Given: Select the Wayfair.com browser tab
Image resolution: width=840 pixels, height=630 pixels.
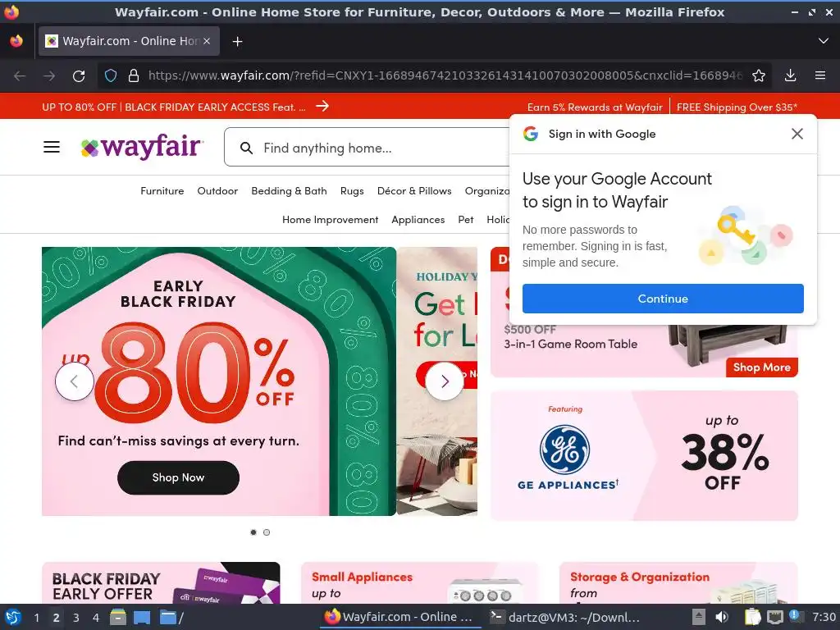Looking at the screenshot, I should click(x=129, y=41).
